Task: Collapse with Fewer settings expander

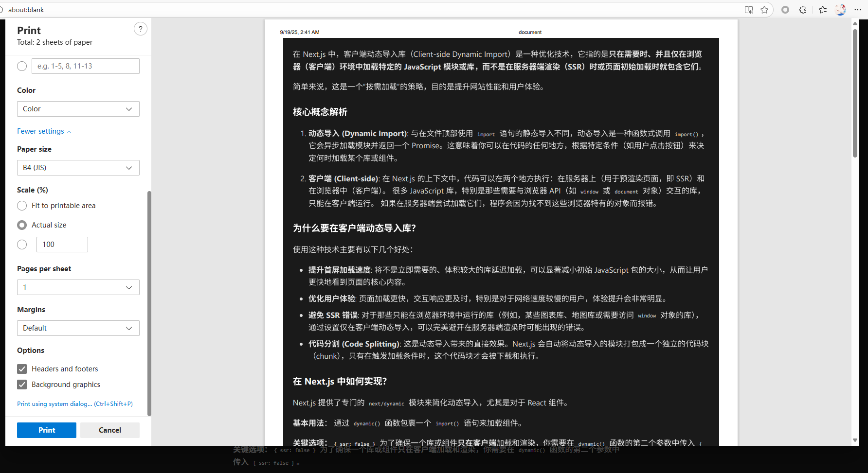Action: click(44, 131)
